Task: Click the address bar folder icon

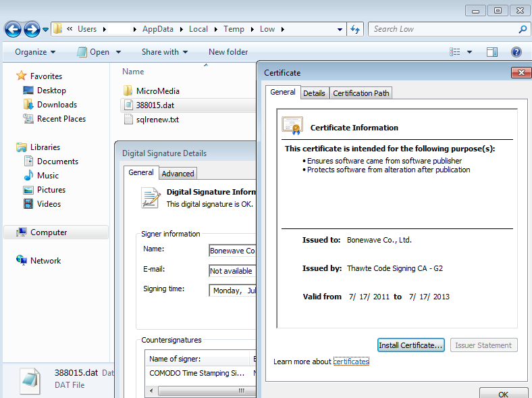Action: 58,29
